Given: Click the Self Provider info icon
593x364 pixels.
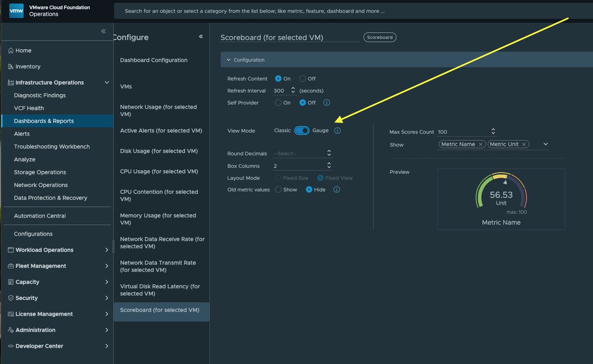Looking at the screenshot, I should click(327, 103).
